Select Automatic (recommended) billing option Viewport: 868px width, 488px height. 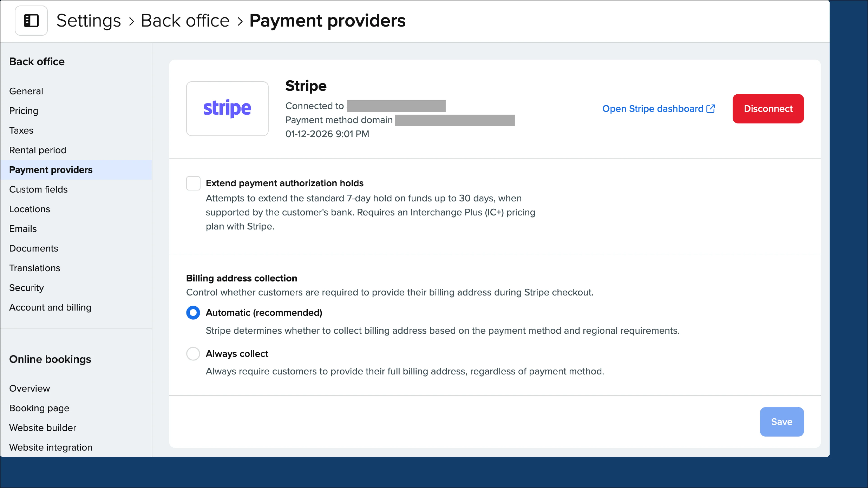point(193,312)
